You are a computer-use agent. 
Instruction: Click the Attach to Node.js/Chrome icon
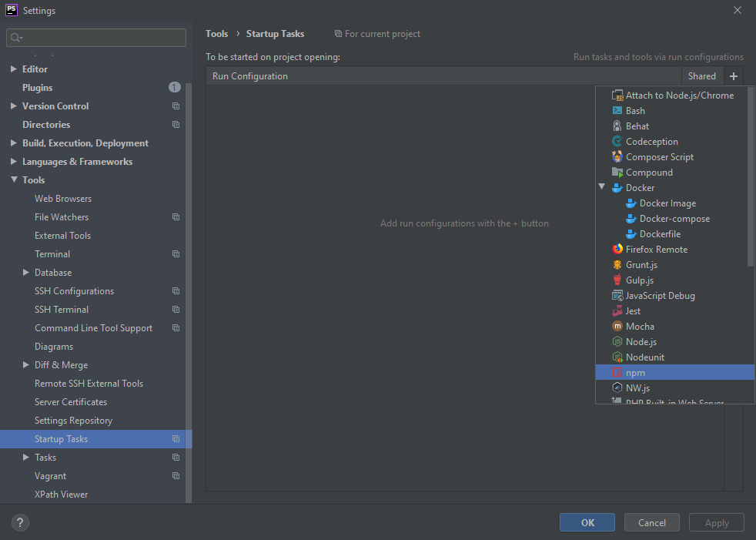click(617, 96)
